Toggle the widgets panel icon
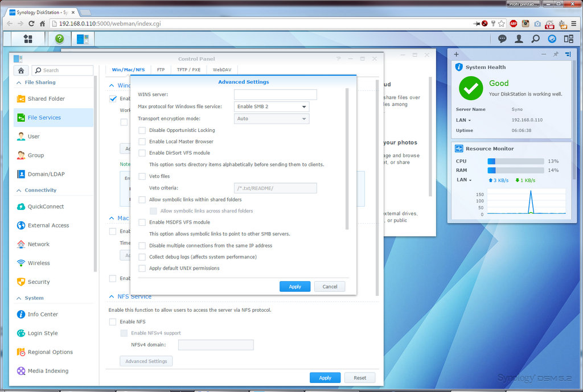 pyautogui.click(x=569, y=39)
